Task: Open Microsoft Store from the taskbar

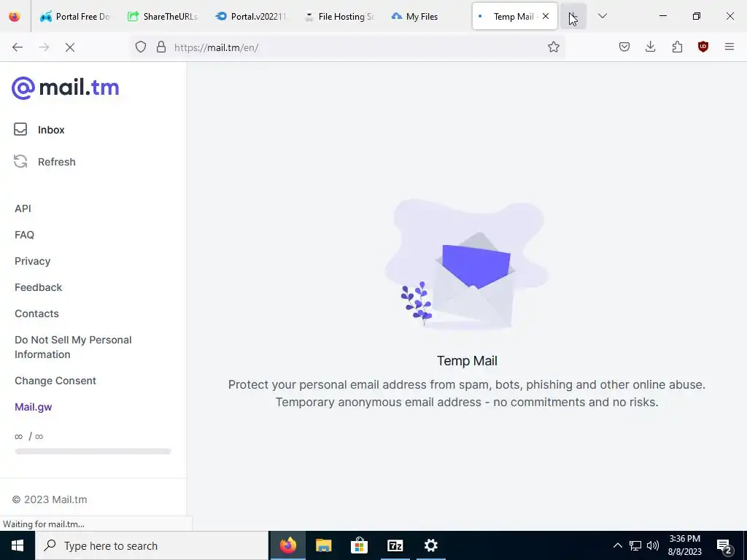Action: pos(359,545)
